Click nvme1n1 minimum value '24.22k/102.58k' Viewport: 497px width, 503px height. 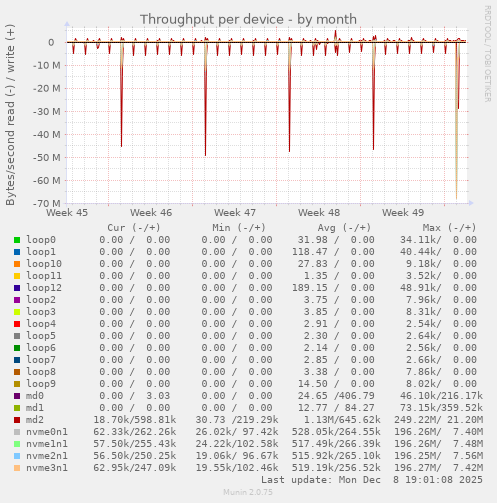(237, 444)
